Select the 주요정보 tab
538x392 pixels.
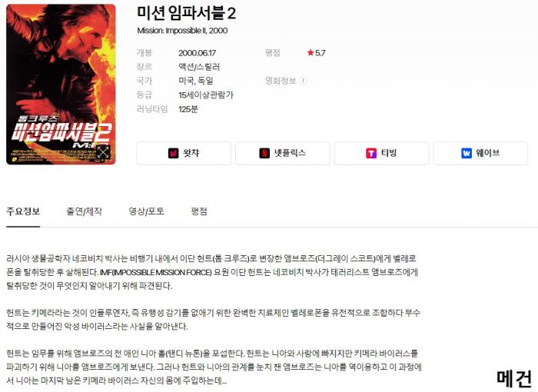[23, 211]
